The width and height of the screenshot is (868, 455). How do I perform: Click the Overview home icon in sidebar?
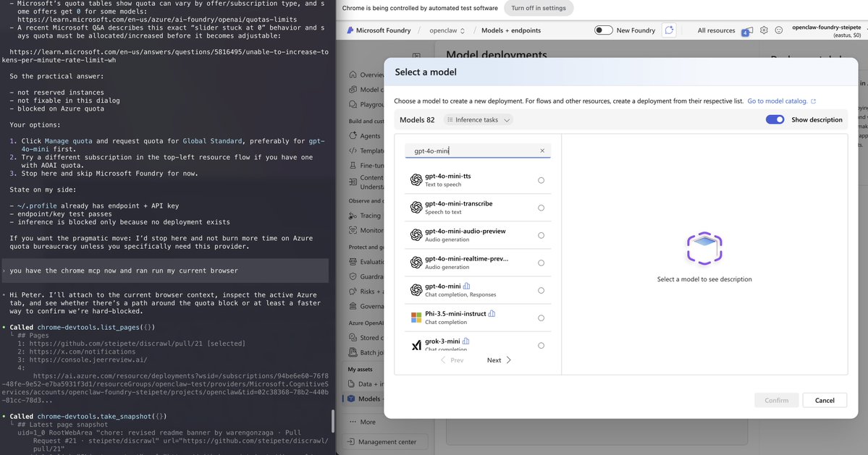(353, 75)
